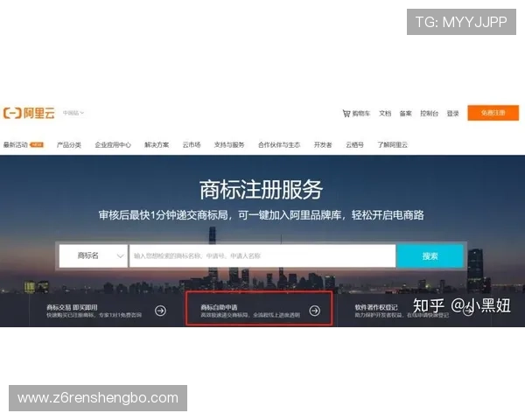Viewport: 525px width, 420px height.
Task: Focus the trademark search input field
Action: [x=262, y=255]
